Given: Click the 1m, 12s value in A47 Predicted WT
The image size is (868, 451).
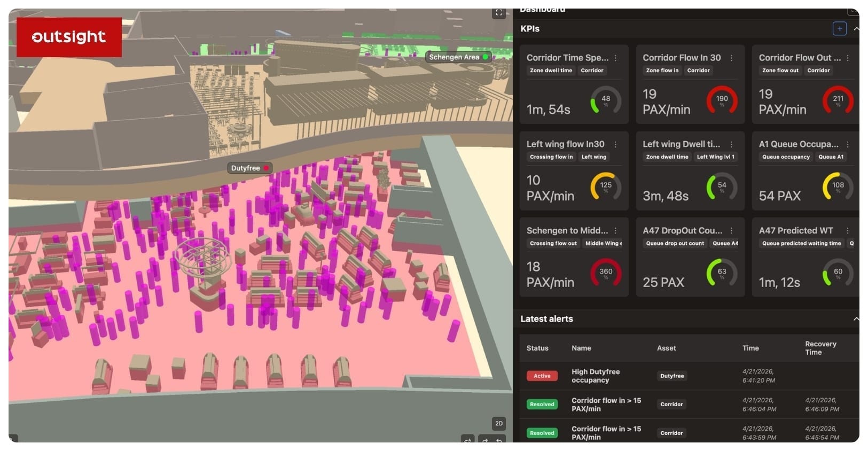Looking at the screenshot, I should [779, 283].
